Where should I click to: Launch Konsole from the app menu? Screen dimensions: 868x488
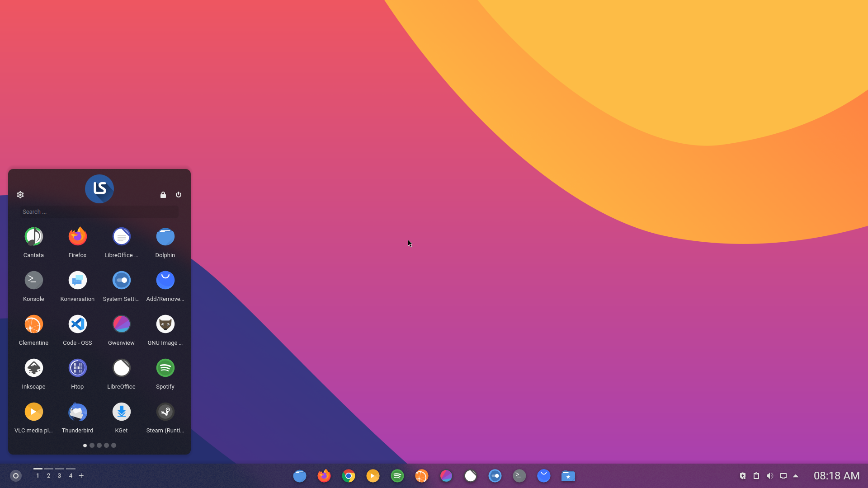point(33,280)
